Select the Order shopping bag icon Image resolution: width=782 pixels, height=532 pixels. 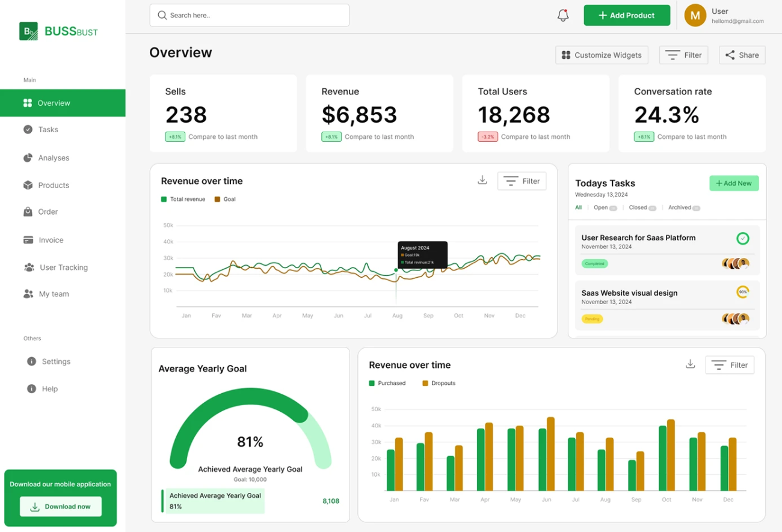(28, 212)
